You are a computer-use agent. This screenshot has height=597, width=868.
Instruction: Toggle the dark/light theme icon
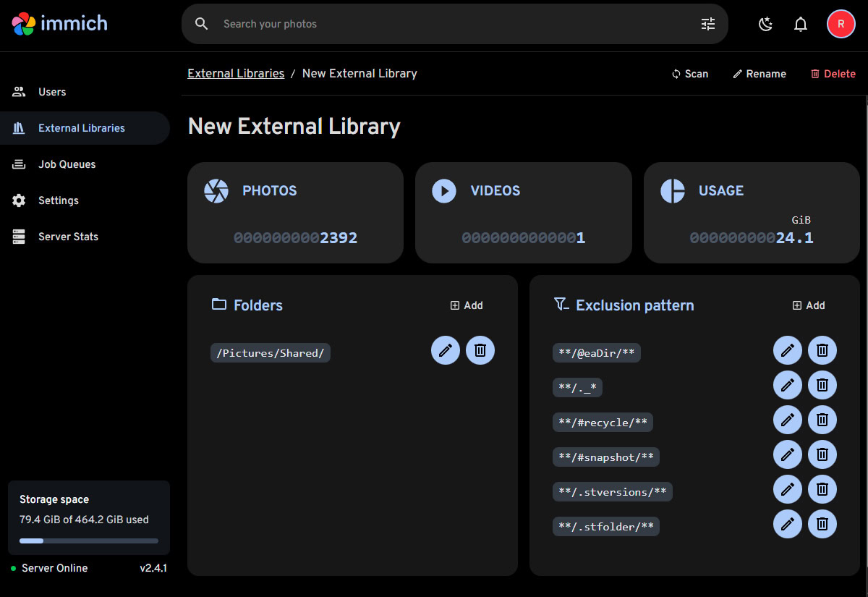(765, 24)
